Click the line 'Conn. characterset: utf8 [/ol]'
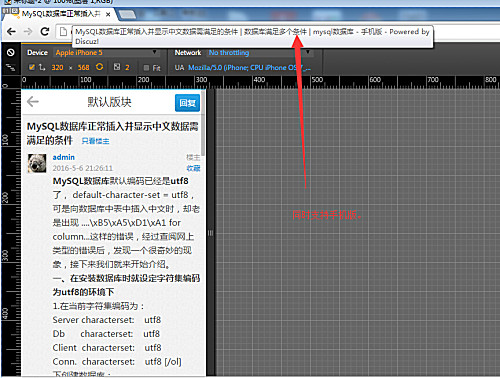Viewport: 500px width, 378px height. [x=117, y=362]
